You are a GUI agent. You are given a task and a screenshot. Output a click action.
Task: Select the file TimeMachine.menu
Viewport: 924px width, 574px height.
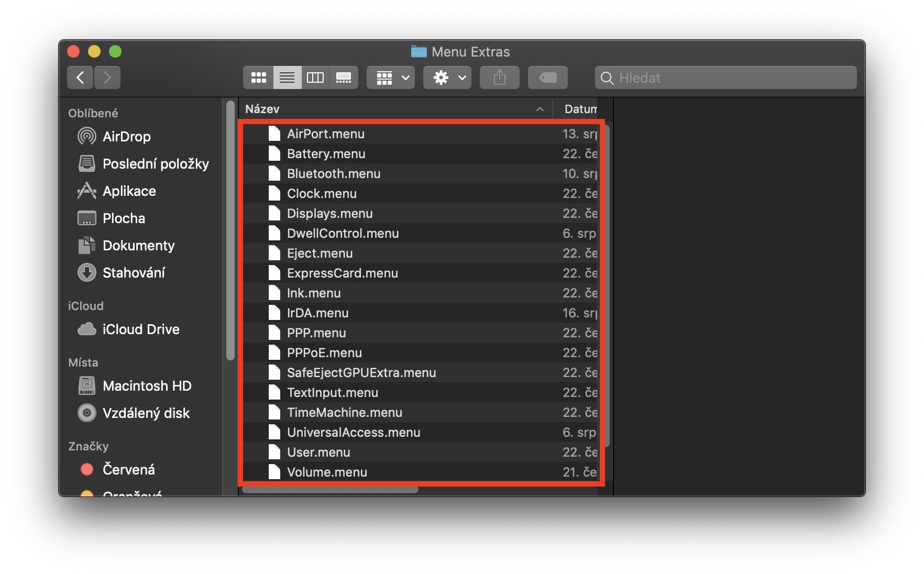pyautogui.click(x=345, y=412)
